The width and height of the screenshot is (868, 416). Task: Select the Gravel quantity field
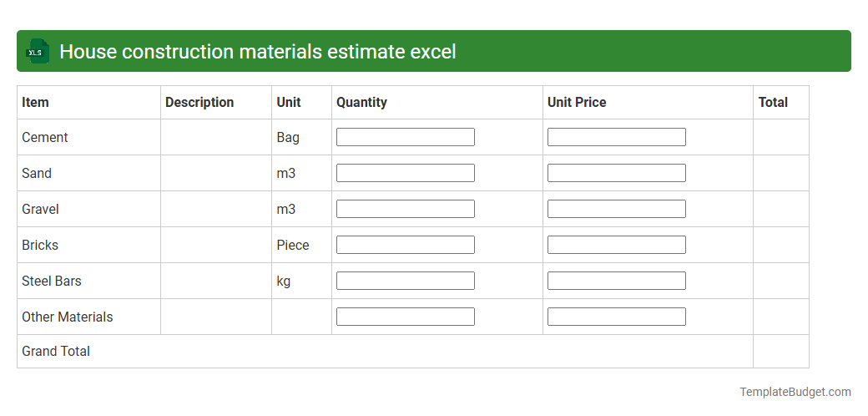[406, 209]
